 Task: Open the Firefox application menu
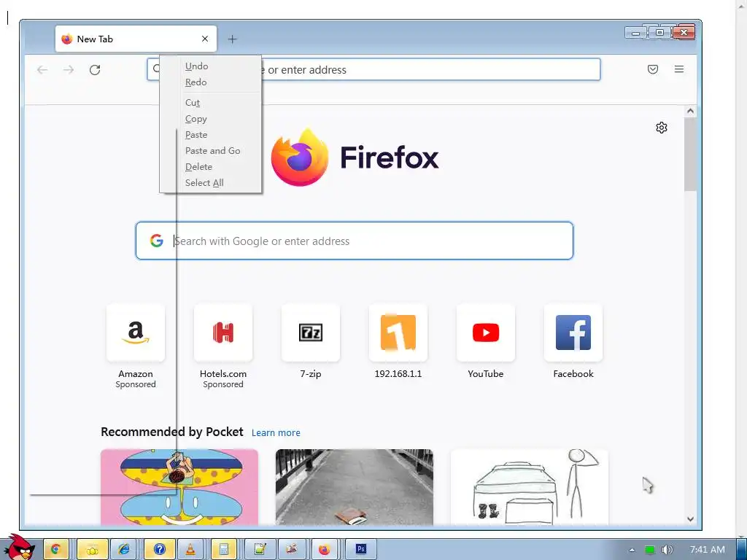tap(679, 69)
